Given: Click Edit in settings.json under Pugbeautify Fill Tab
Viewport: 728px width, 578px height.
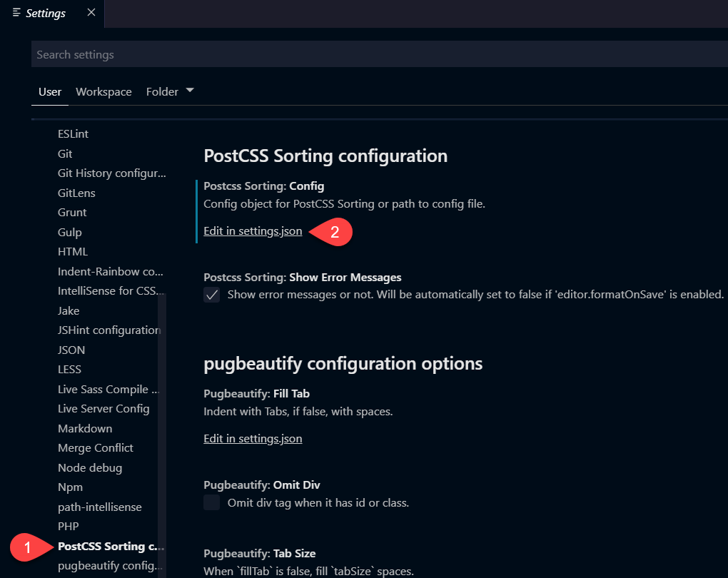Looking at the screenshot, I should coord(252,437).
